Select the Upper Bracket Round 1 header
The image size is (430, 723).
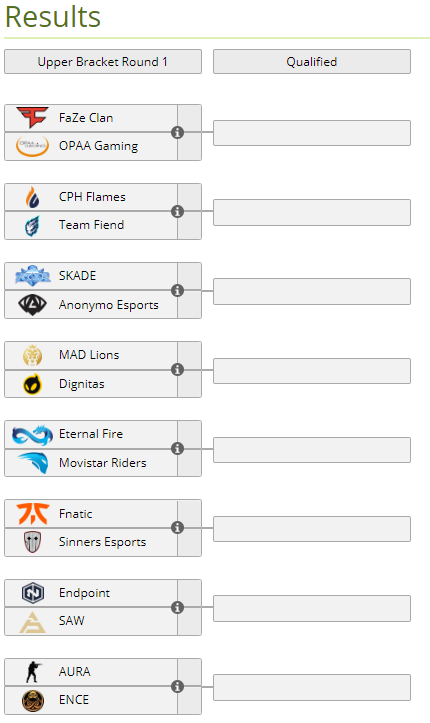pyautogui.click(x=103, y=62)
